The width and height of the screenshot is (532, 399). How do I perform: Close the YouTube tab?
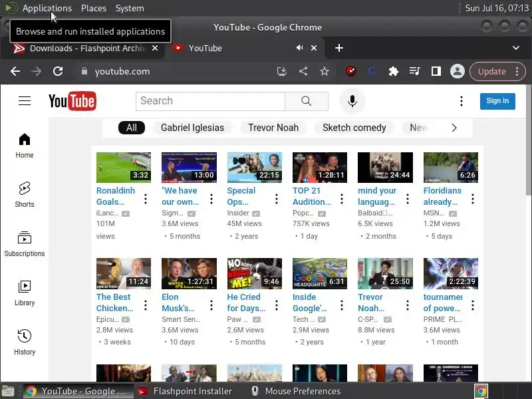pyautogui.click(x=314, y=48)
